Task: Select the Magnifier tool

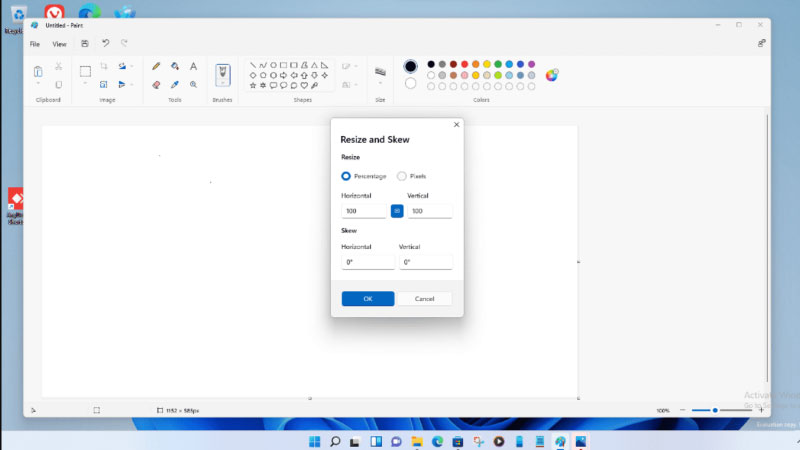Action: (x=193, y=85)
